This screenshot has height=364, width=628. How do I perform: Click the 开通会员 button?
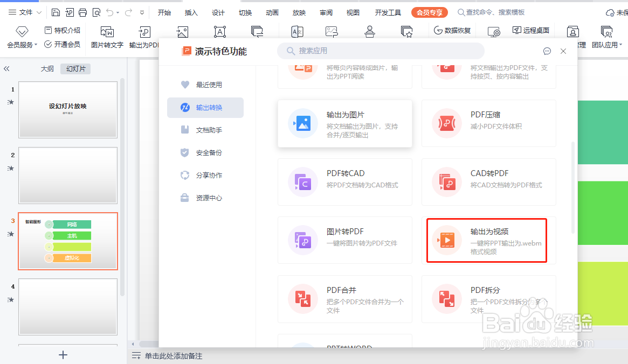(62, 44)
